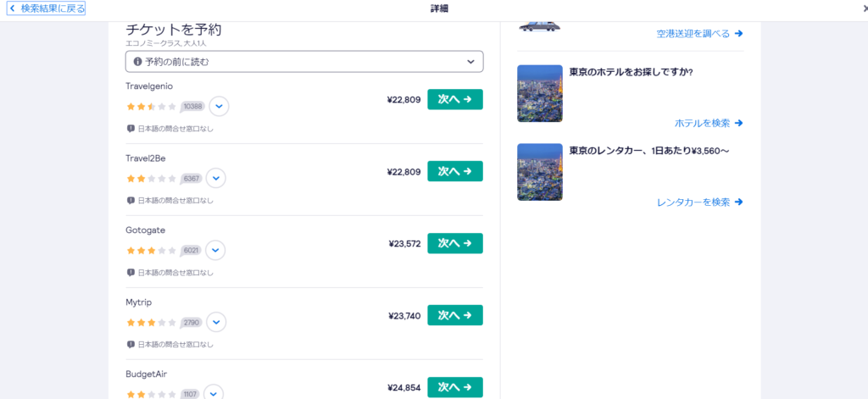Click the Travel2Be 6367 review count bubble

(x=191, y=178)
